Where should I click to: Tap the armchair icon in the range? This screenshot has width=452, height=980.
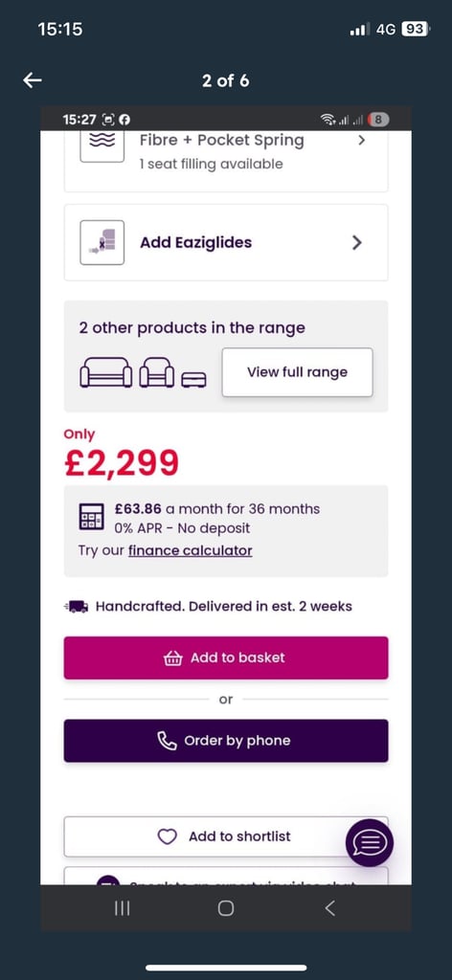tap(157, 372)
